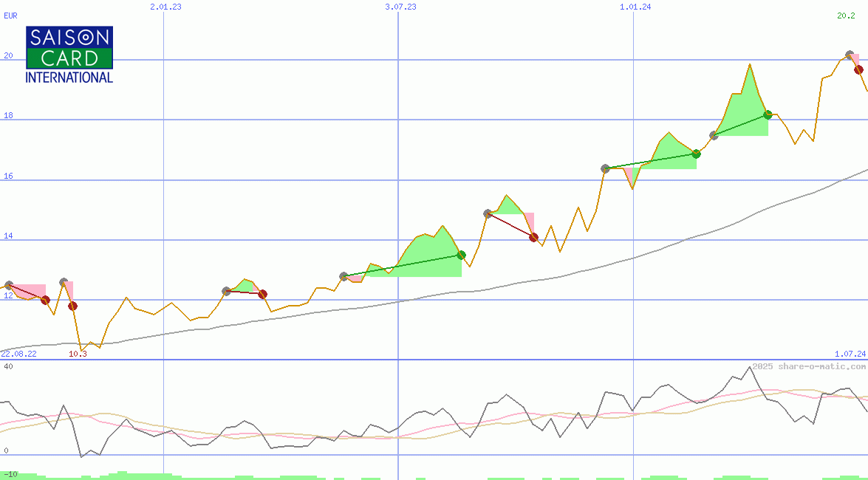
Task: Click the red exit dot on the 12 EUR line
Action: [x=45, y=300]
